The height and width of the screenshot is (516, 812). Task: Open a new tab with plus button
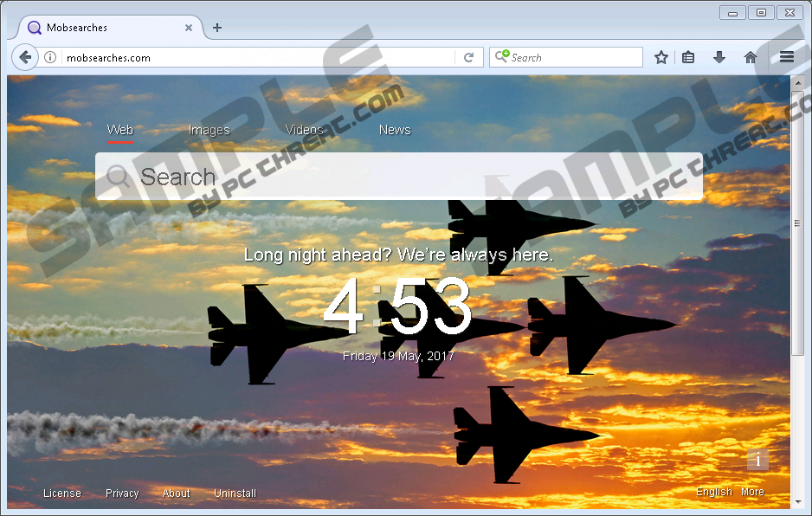pyautogui.click(x=217, y=28)
